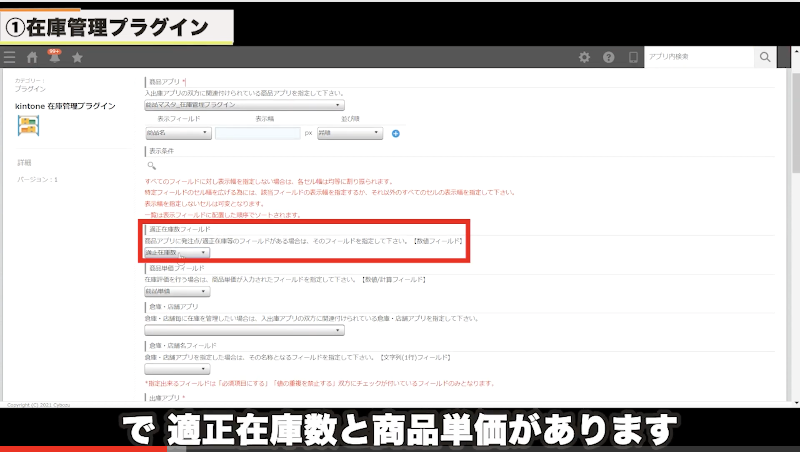Open the 倉庫・店舗アプリ dropdown
800x452 pixels.
244,330
